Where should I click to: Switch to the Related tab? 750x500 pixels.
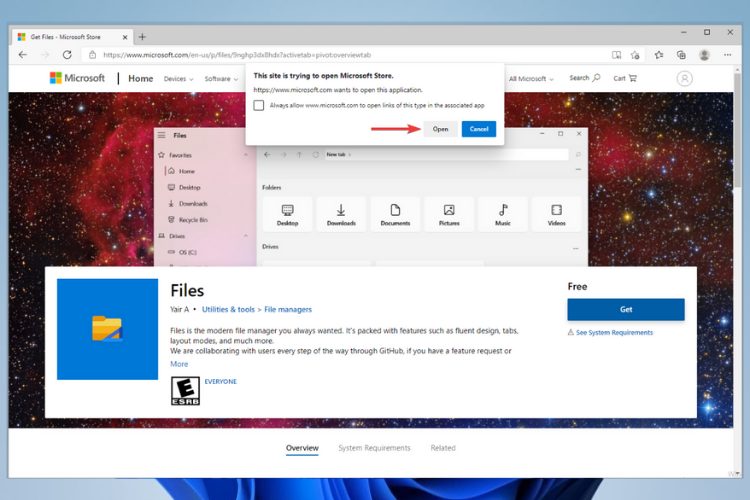point(443,448)
